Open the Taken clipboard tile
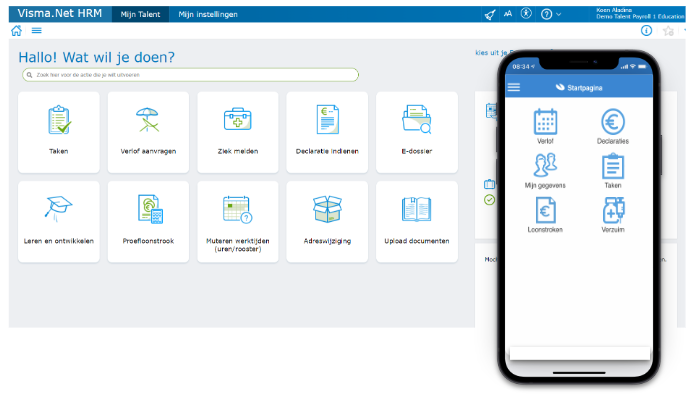 click(59, 132)
